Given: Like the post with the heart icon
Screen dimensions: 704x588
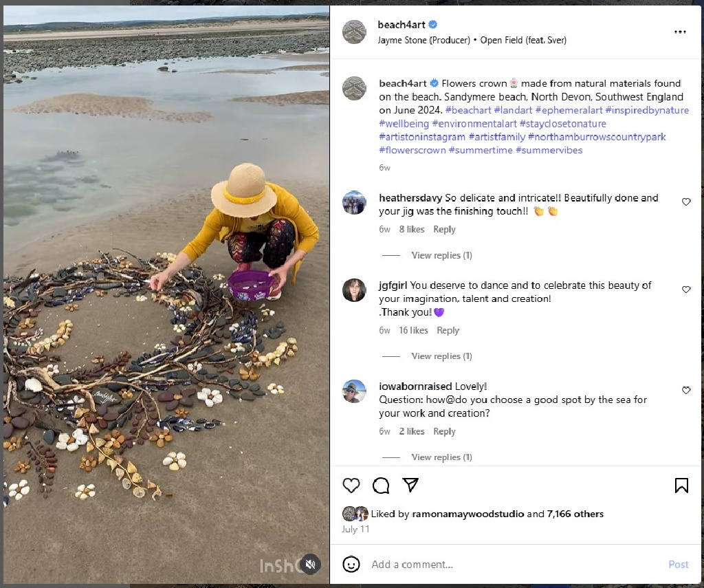Looking at the screenshot, I should pyautogui.click(x=351, y=486).
